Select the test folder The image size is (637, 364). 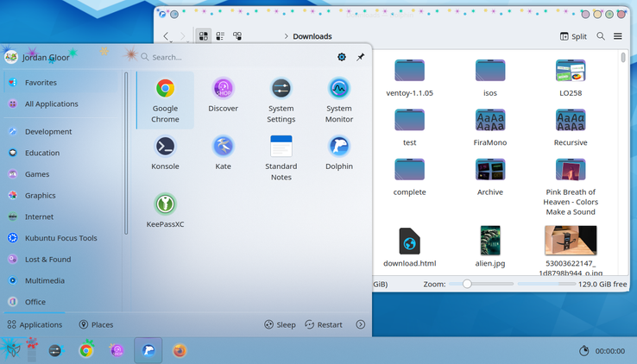point(409,128)
